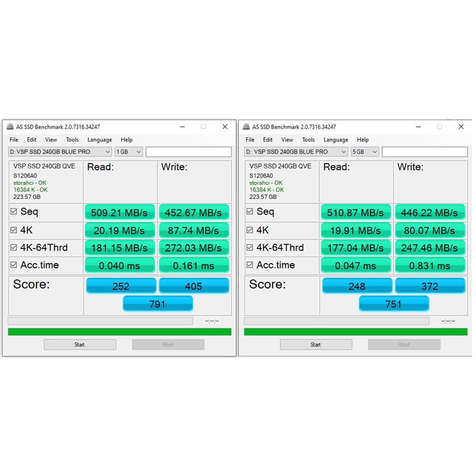Open the File menu in right window

[250, 140]
